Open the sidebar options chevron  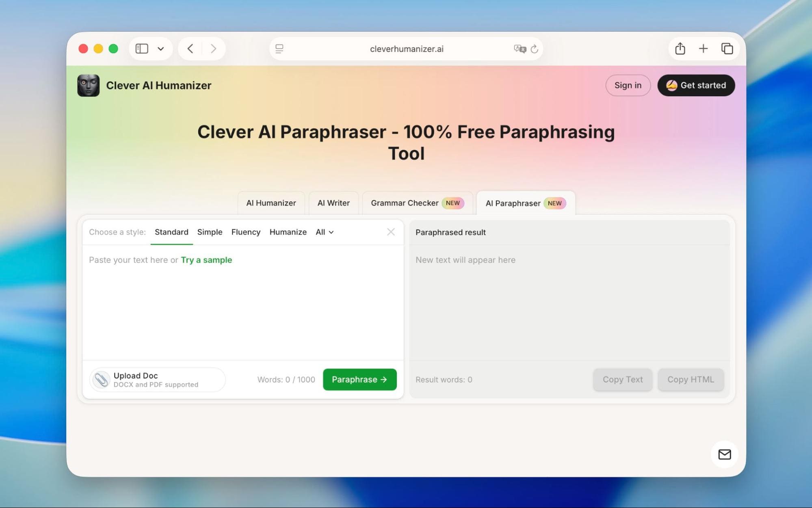point(161,49)
